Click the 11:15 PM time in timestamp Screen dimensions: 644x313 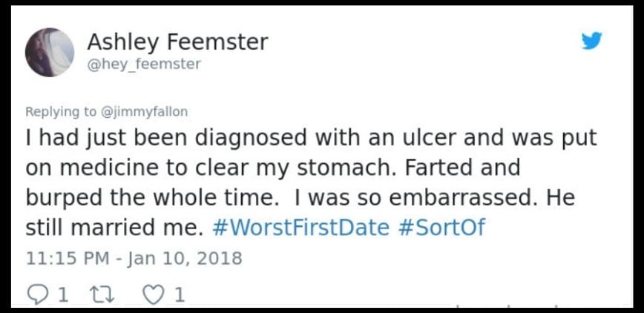(67, 258)
